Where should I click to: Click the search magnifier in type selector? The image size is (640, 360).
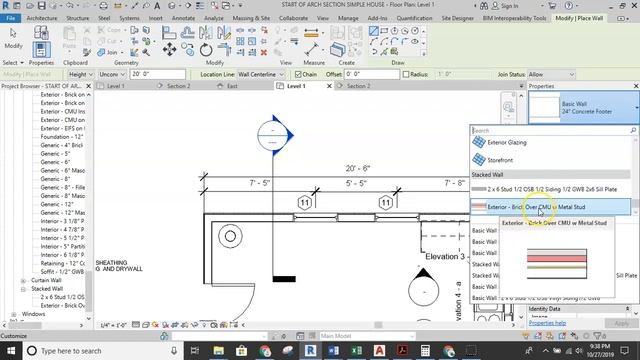(633, 130)
